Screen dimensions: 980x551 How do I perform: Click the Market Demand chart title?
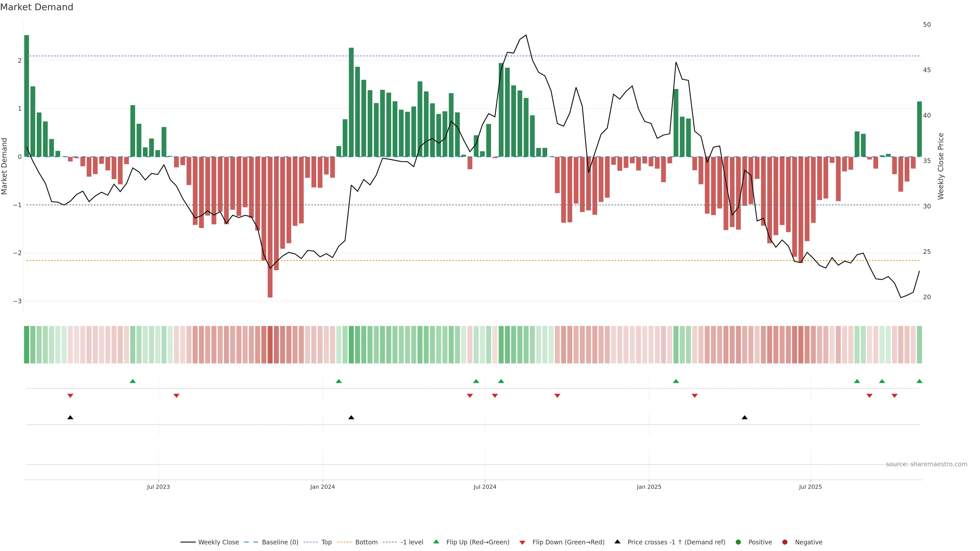[36, 7]
